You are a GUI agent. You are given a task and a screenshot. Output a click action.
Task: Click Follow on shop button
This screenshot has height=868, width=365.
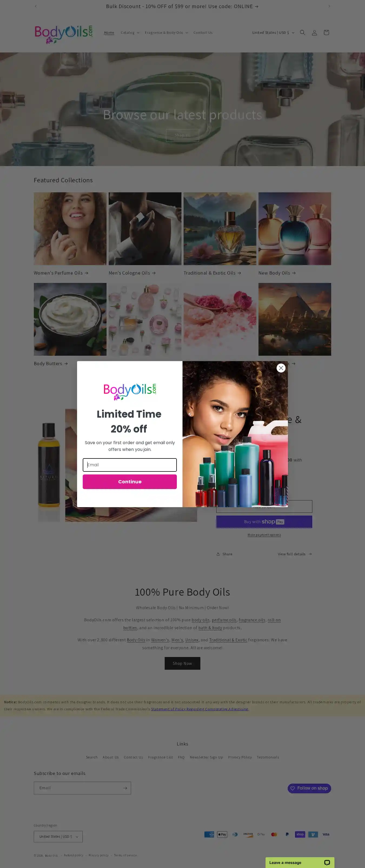pos(309,788)
